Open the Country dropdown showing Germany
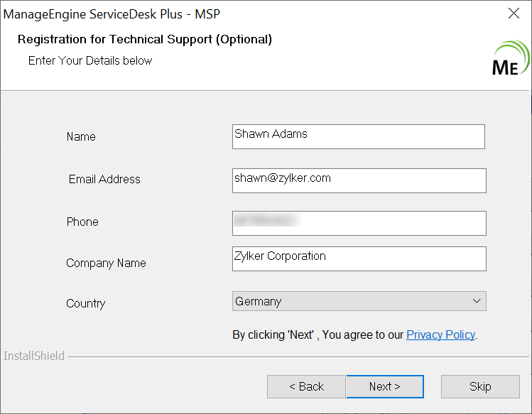532x414 pixels. [x=359, y=301]
